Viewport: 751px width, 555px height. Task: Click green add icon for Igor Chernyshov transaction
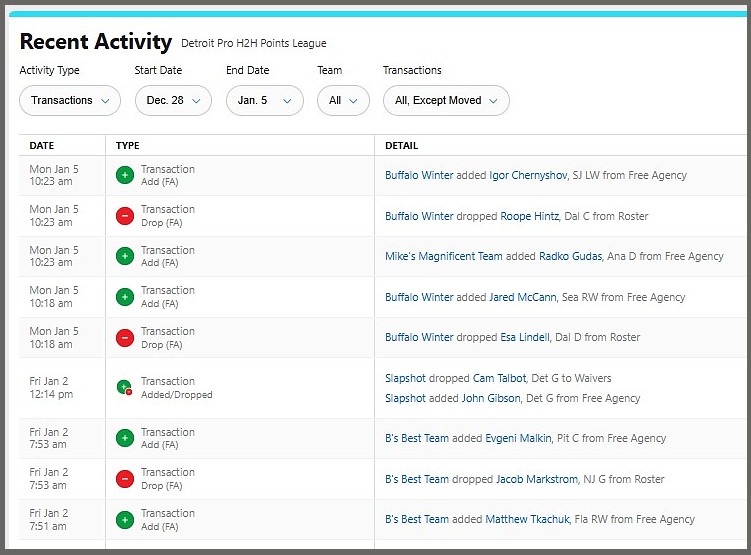tap(125, 175)
